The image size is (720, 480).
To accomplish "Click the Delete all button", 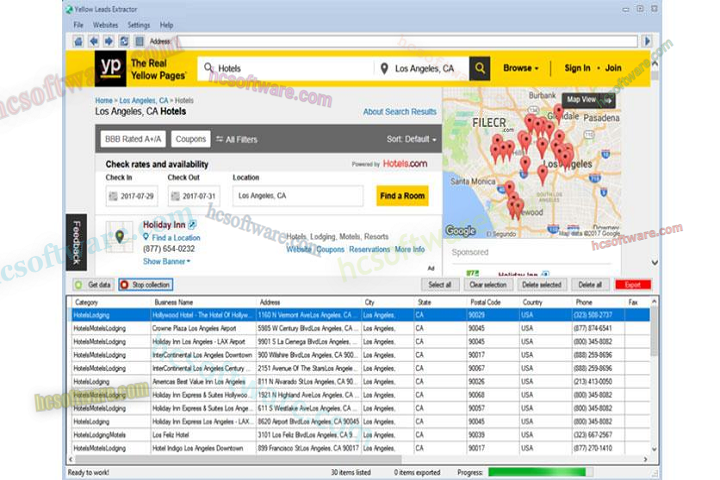I will [590, 285].
